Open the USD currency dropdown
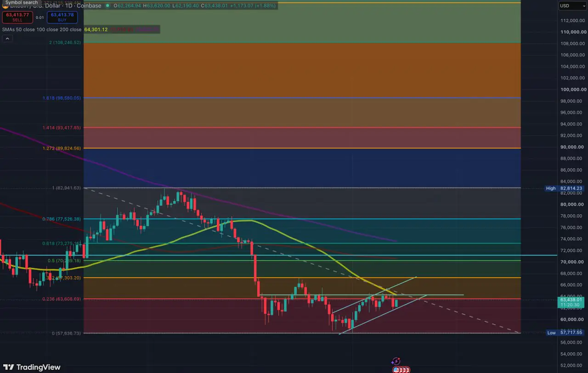Image resolution: width=588 pixels, height=373 pixels. pyautogui.click(x=571, y=6)
